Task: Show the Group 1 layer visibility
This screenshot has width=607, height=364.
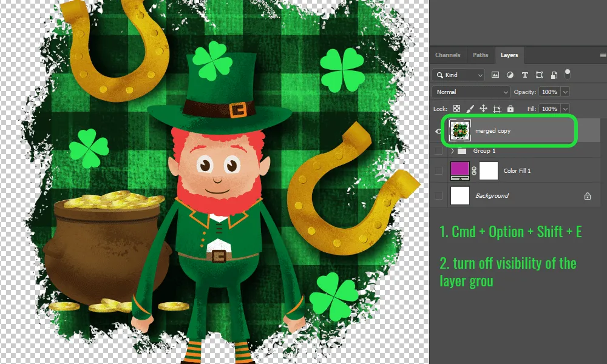Action: click(439, 150)
